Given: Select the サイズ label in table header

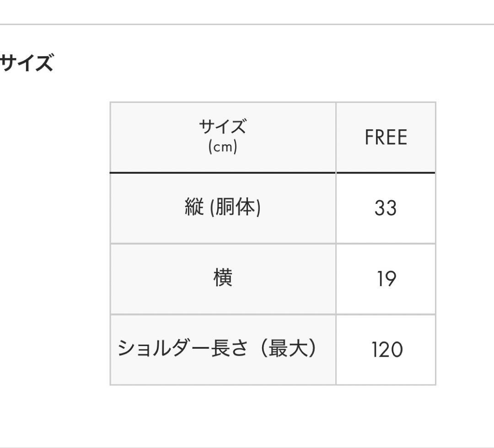Looking at the screenshot, I should [223, 127].
